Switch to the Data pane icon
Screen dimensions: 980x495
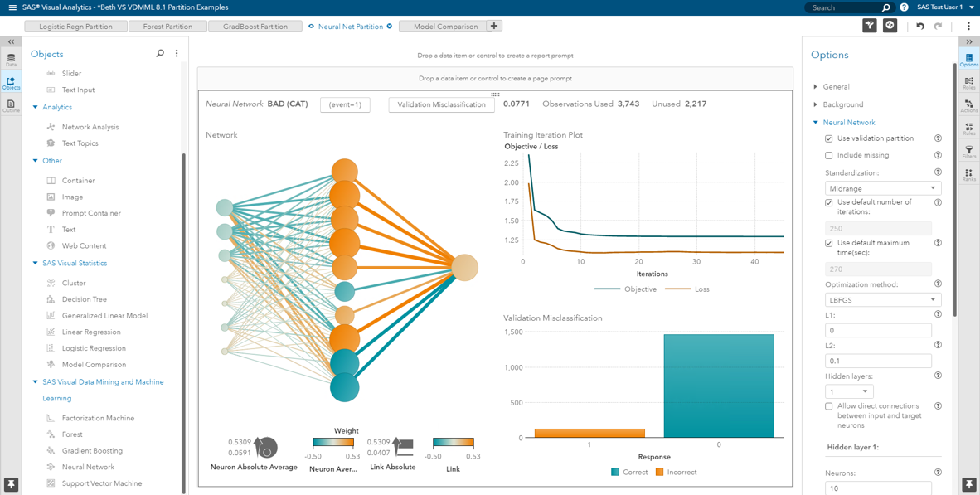12,60
